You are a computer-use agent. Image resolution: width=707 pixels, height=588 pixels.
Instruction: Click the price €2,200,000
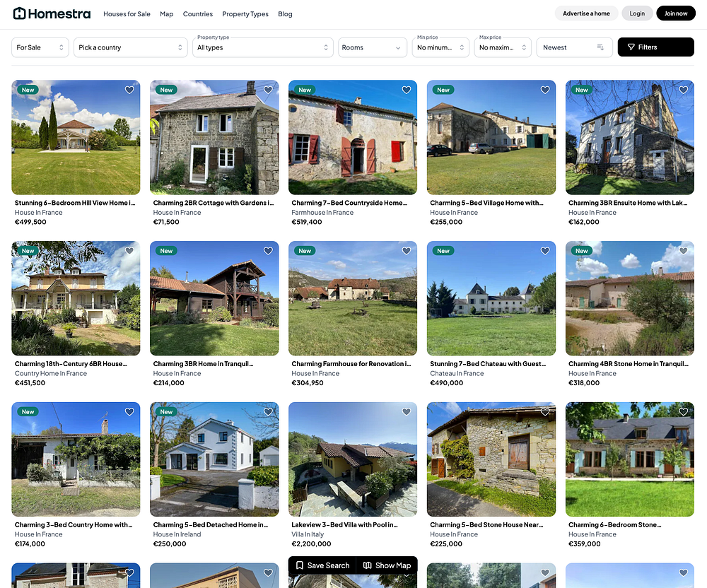(311, 544)
